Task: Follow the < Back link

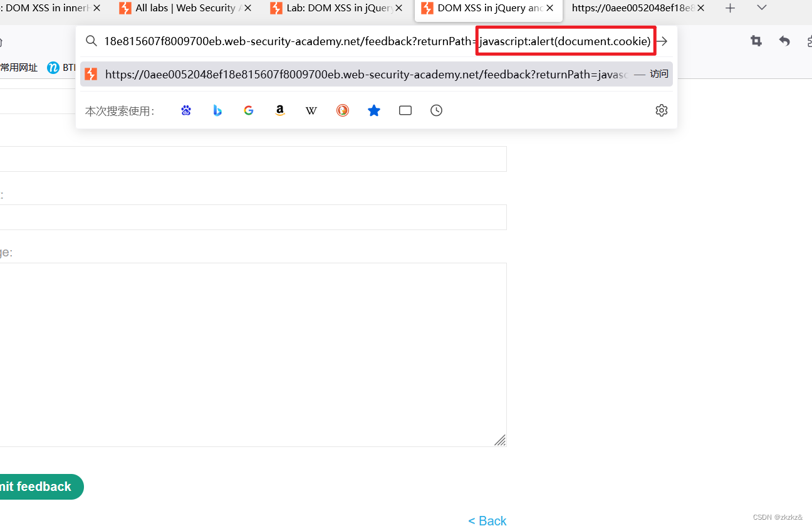Action: pyautogui.click(x=487, y=520)
